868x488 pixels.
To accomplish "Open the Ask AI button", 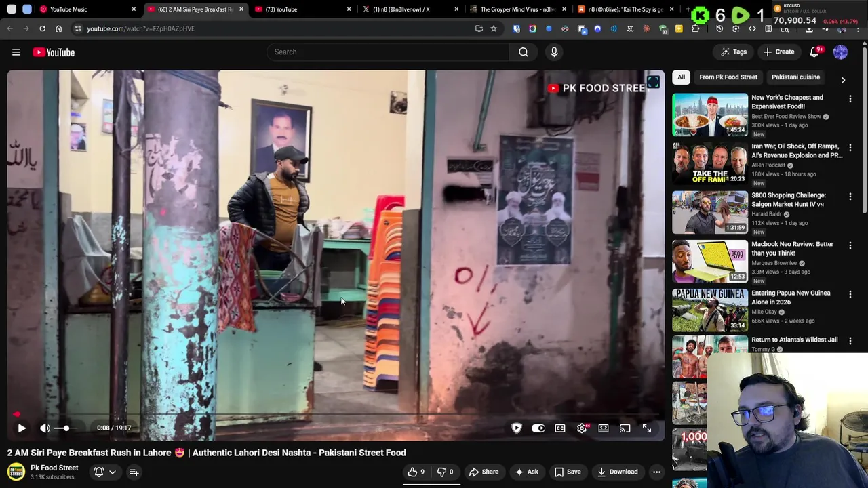I will (526, 472).
